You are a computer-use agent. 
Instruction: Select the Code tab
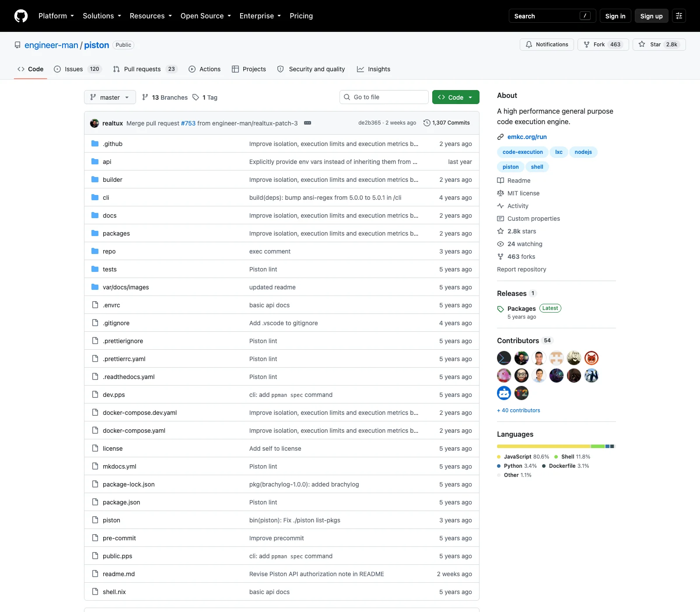31,69
